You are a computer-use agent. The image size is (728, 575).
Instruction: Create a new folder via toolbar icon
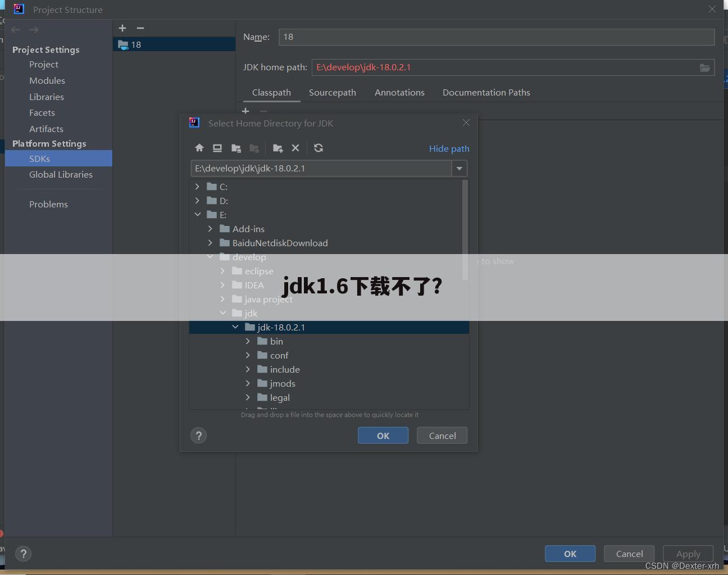(277, 148)
